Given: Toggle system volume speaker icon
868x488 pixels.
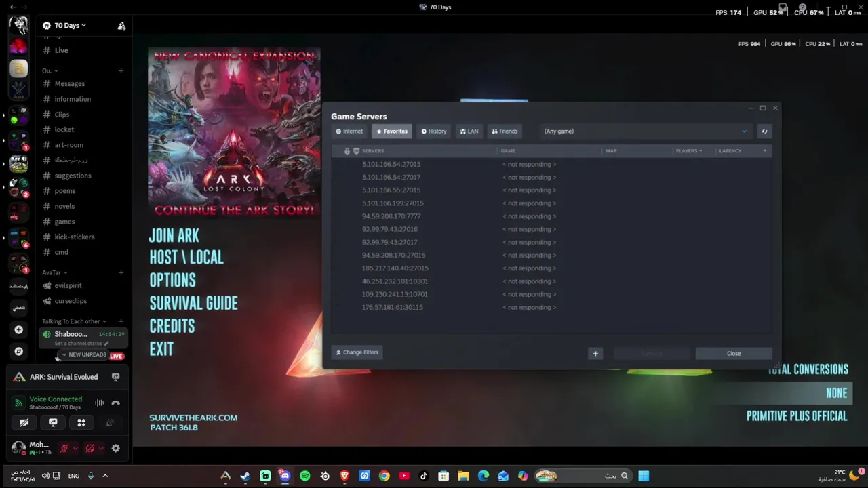Looking at the screenshot, I should point(45,476).
